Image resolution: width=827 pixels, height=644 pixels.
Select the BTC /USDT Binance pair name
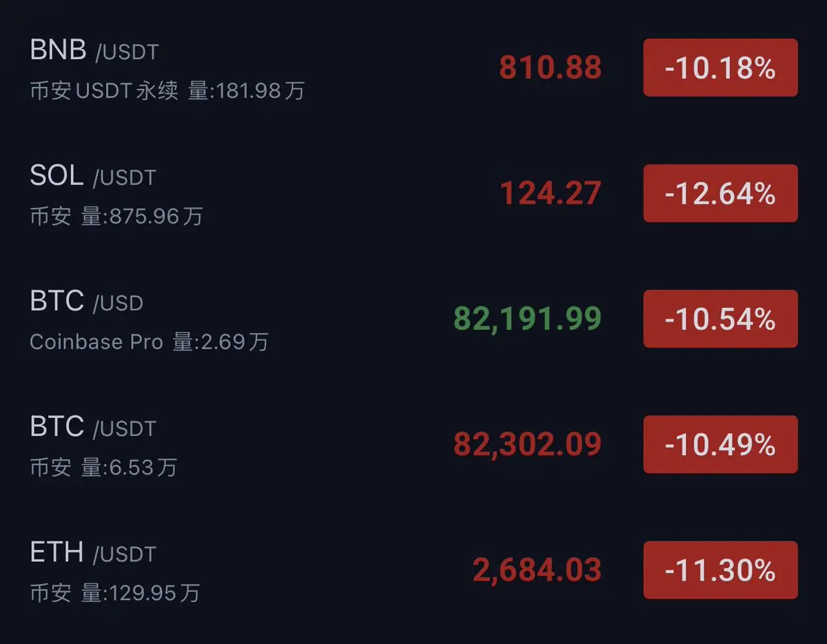click(x=93, y=427)
